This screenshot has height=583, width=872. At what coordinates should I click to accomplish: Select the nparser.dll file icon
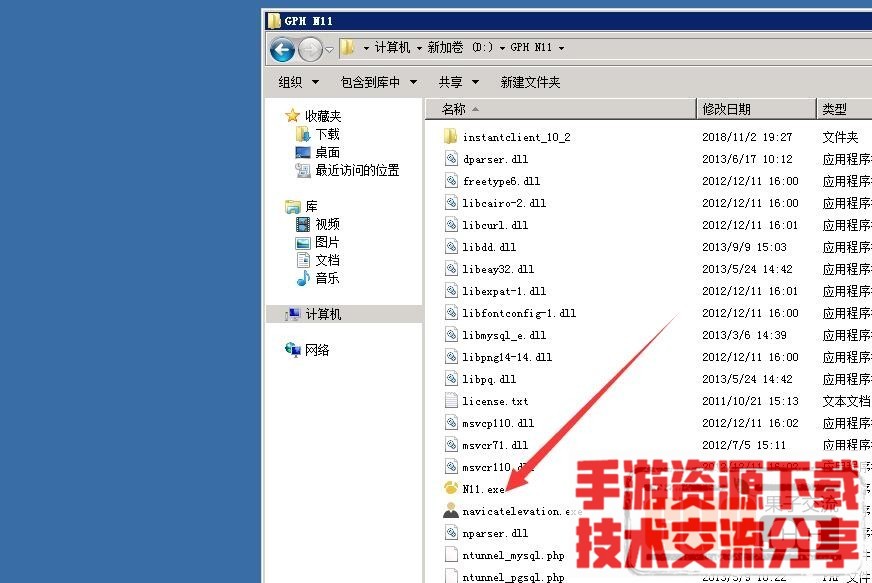(x=451, y=533)
